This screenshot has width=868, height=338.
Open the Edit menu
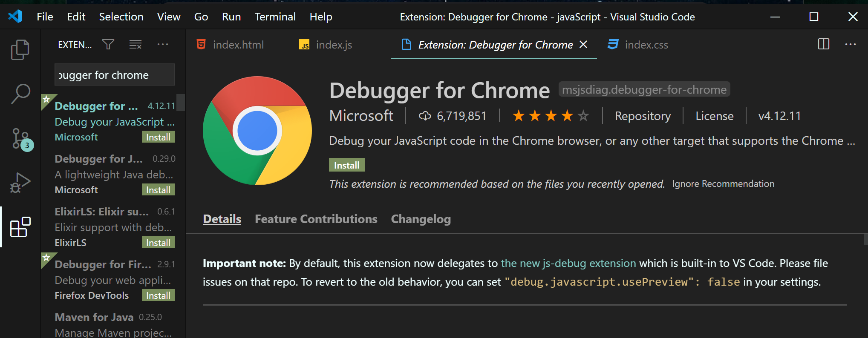coord(76,17)
